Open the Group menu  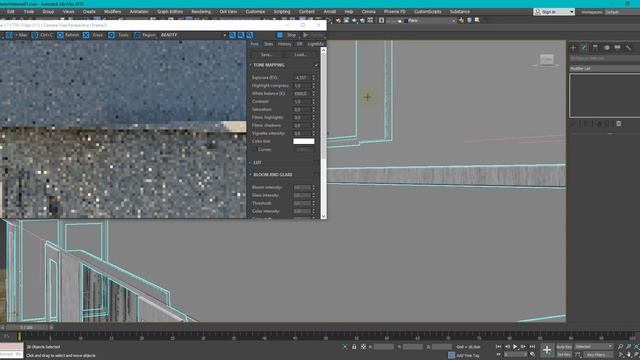48,12
